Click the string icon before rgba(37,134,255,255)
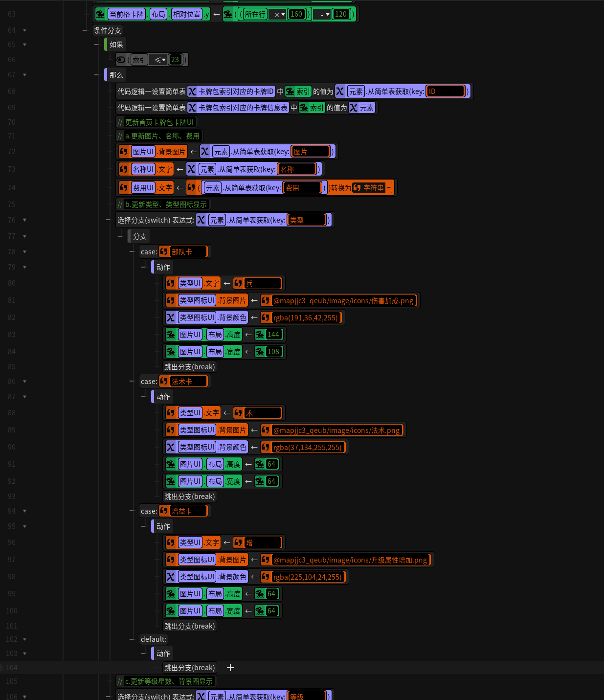The width and height of the screenshot is (604, 700). [266, 447]
